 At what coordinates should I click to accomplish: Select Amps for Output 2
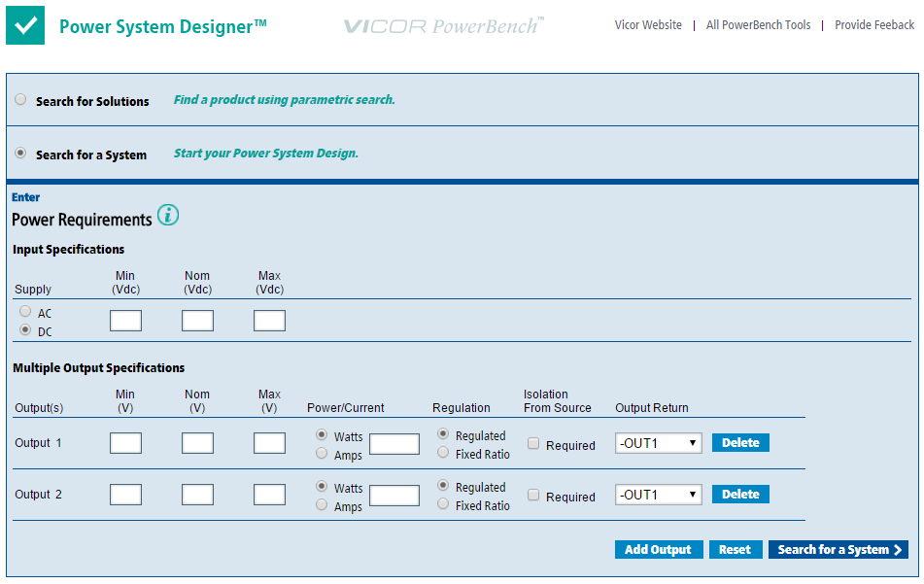coord(322,504)
